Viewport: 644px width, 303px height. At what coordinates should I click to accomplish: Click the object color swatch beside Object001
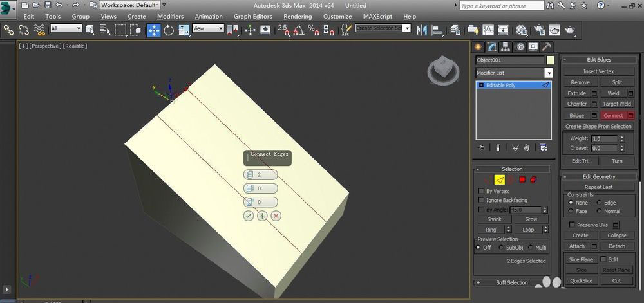click(550, 60)
